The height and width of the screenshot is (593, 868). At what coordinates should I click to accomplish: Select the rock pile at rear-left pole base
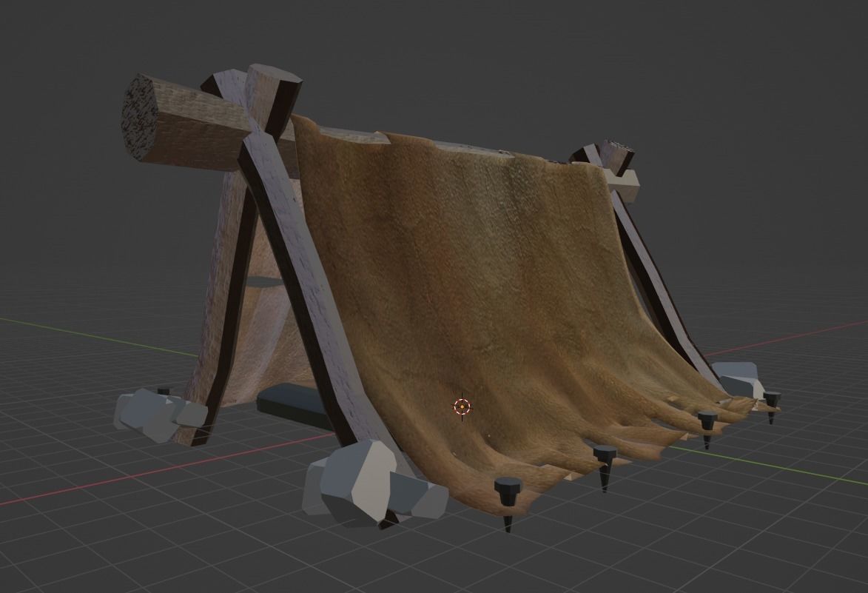(160, 414)
